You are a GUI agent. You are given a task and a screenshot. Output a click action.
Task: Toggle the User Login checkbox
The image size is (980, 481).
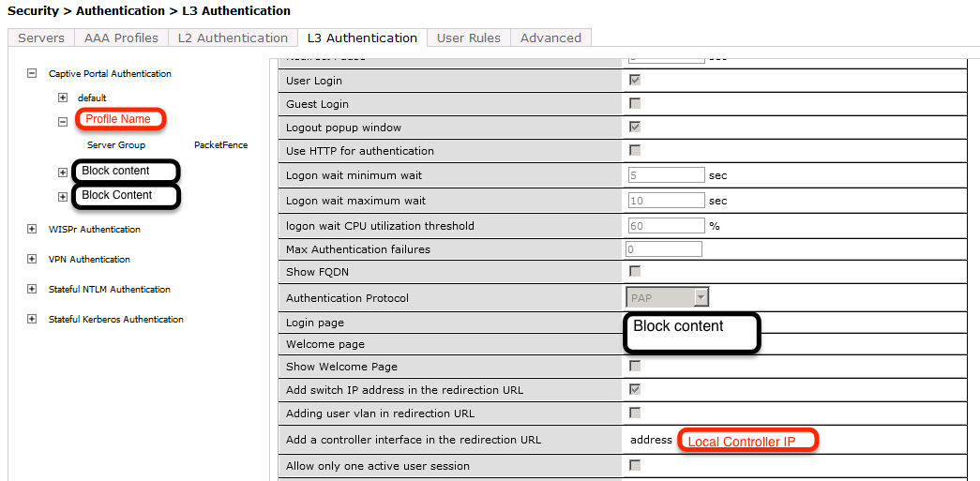click(635, 80)
